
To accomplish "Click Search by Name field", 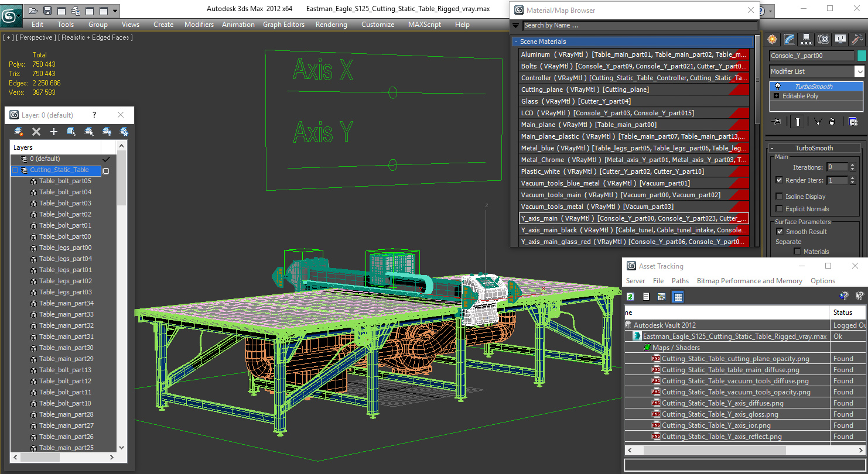I will (640, 25).
